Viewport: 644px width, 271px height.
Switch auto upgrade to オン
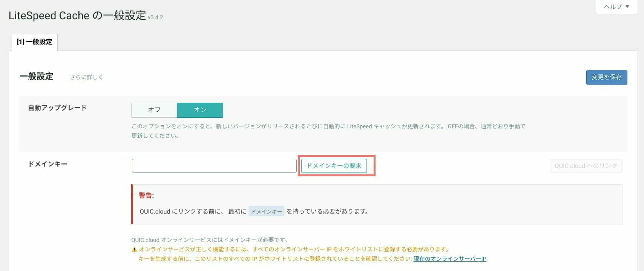point(200,110)
